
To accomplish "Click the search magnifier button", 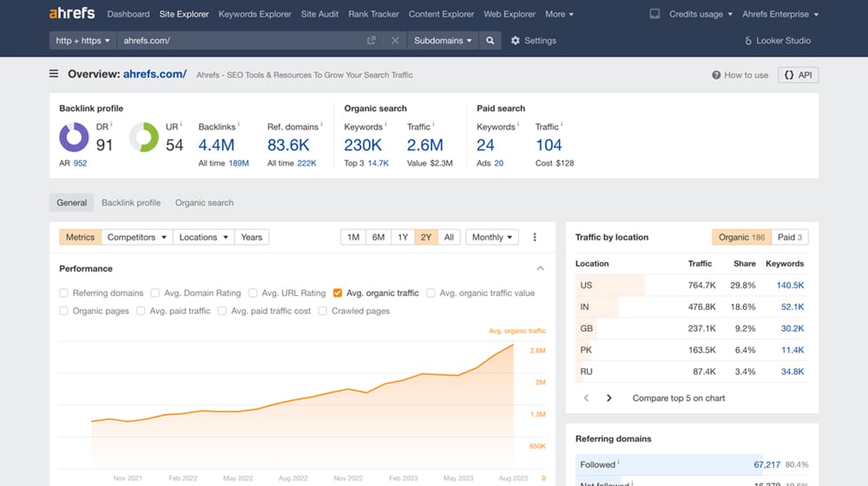I will pos(490,41).
